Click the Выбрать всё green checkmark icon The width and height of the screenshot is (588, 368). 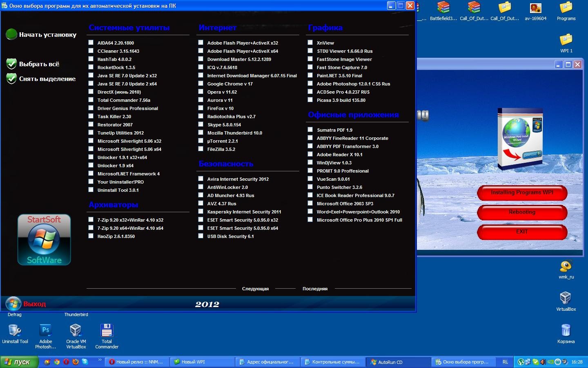[11, 63]
